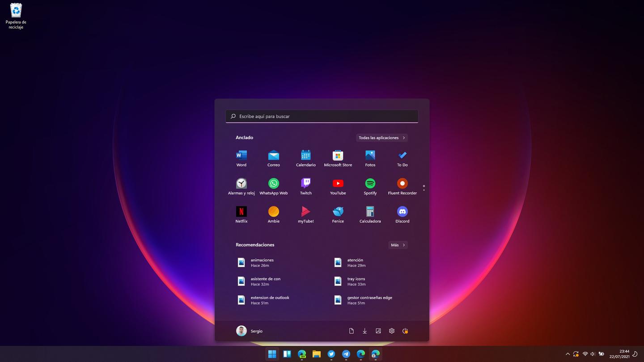Open Sergio user account menu
The width and height of the screenshot is (644, 362).
click(x=250, y=331)
